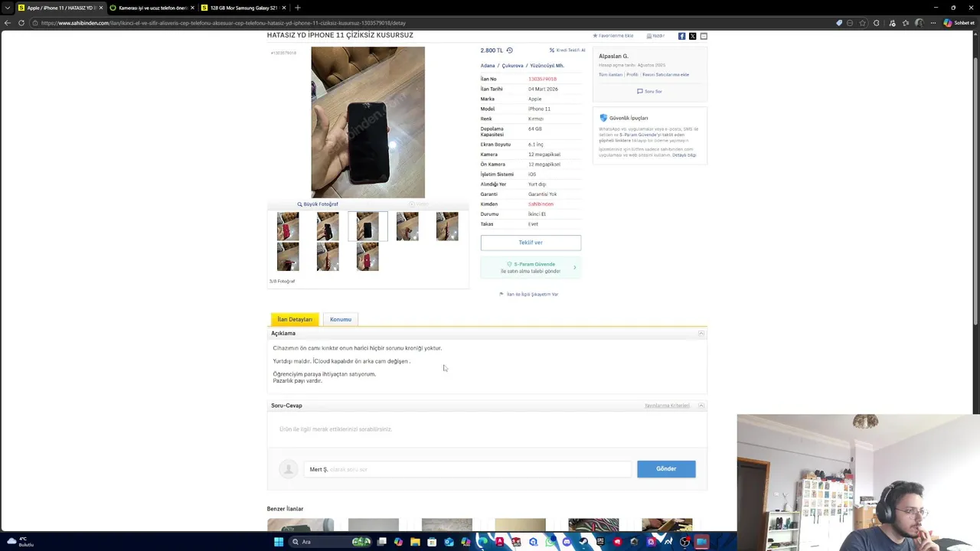The width and height of the screenshot is (980, 551).
Task: Share the listing via email icon
Action: [x=704, y=36]
